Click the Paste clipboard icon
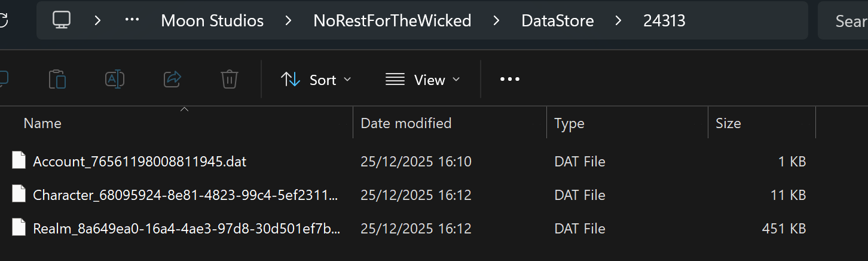868x261 pixels. click(57, 80)
